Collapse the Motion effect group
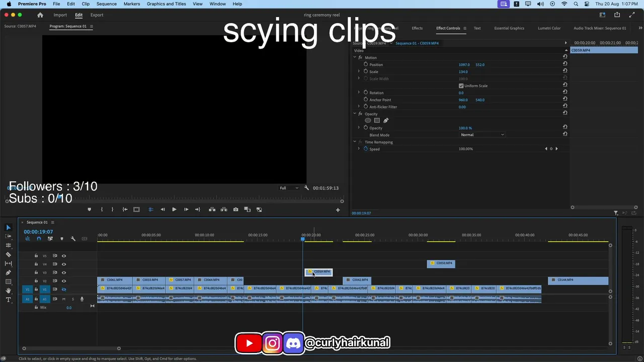Screen dimensions: 644x362 354,57
